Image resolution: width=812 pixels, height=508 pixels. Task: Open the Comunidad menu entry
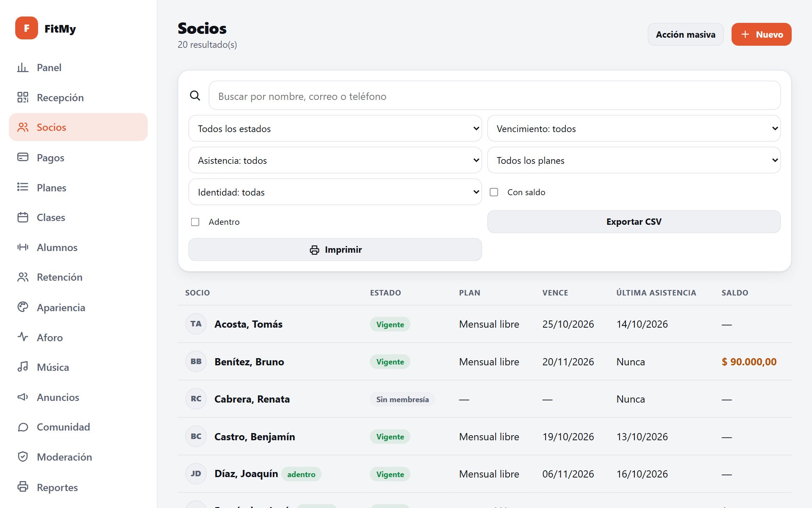78,427
